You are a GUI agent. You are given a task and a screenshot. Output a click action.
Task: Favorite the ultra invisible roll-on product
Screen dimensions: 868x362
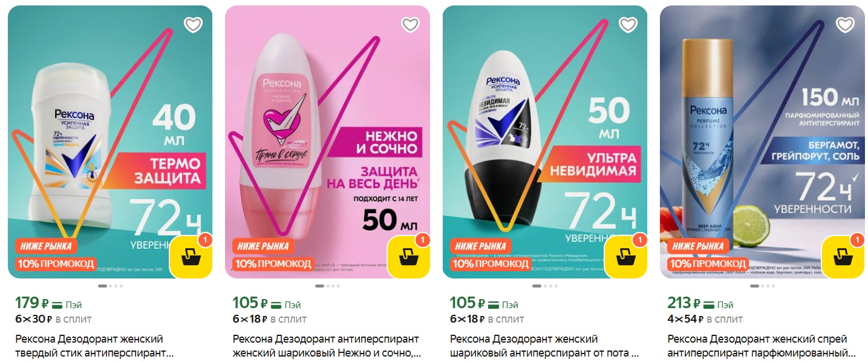tap(628, 25)
